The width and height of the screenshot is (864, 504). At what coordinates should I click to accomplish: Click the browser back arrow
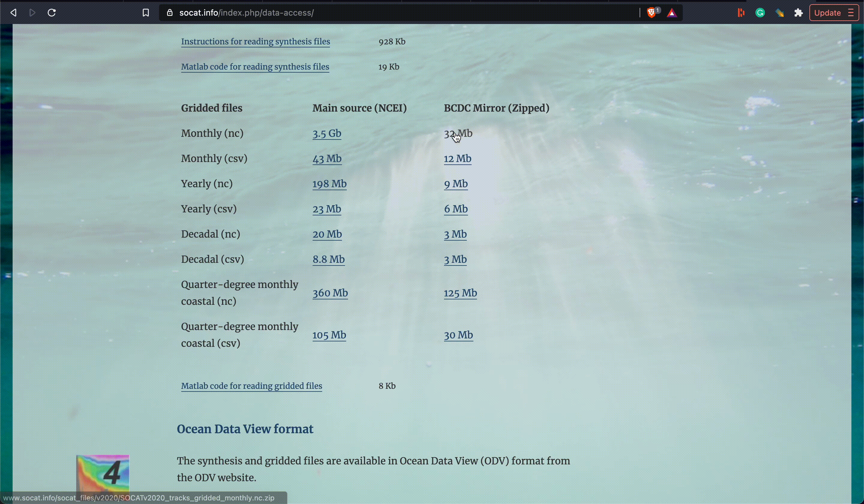coord(13,13)
